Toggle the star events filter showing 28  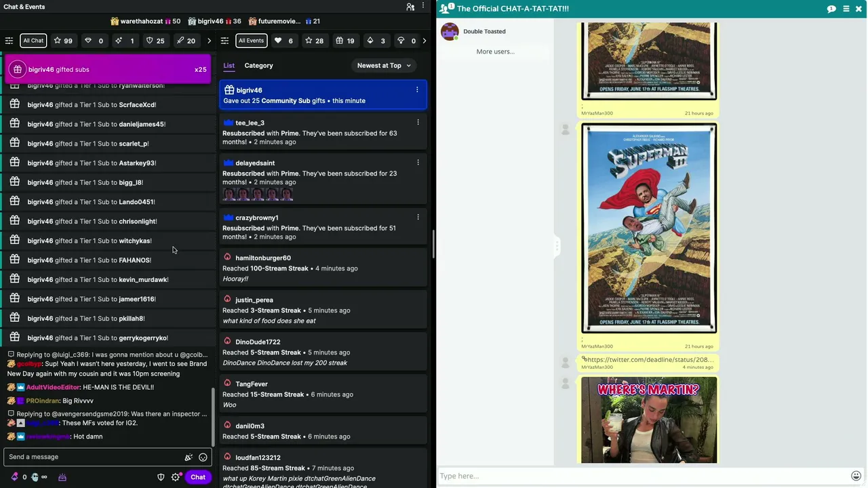[315, 41]
